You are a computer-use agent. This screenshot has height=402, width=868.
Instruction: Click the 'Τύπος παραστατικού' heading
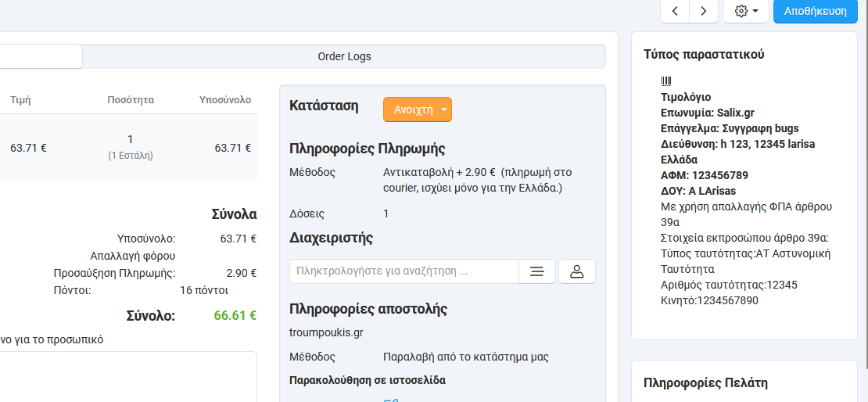point(704,54)
